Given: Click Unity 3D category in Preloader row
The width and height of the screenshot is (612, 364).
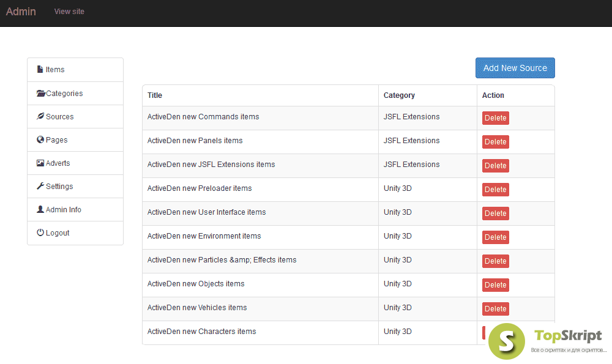Looking at the screenshot, I should (397, 188).
